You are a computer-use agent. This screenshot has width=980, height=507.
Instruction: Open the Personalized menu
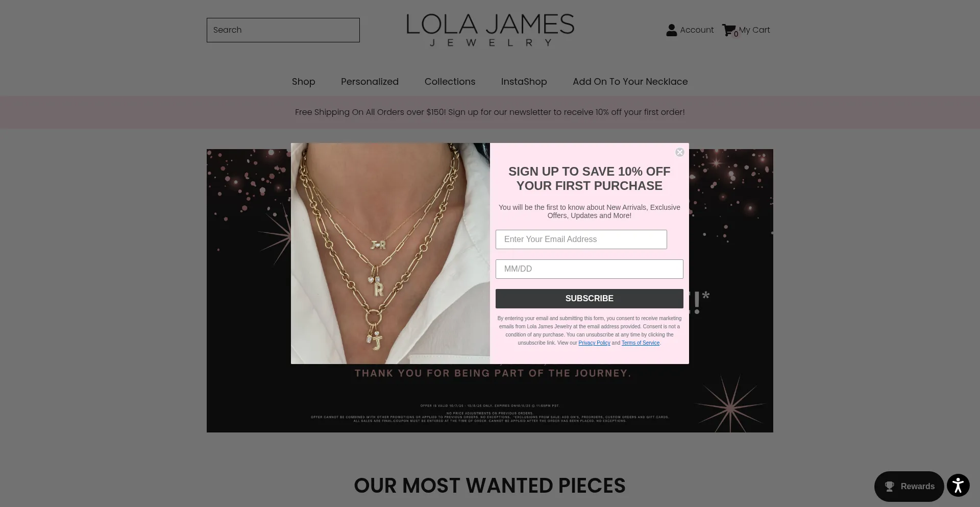coord(370,82)
